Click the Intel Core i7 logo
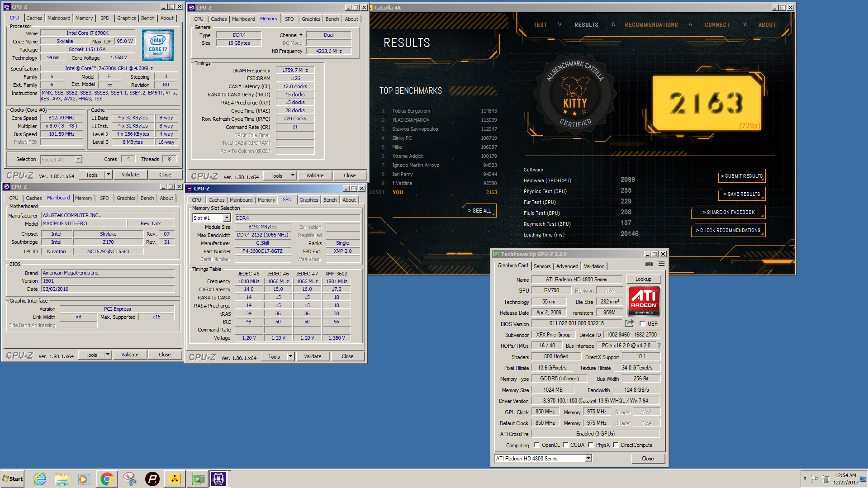This screenshot has width=868, height=488. 157,45
